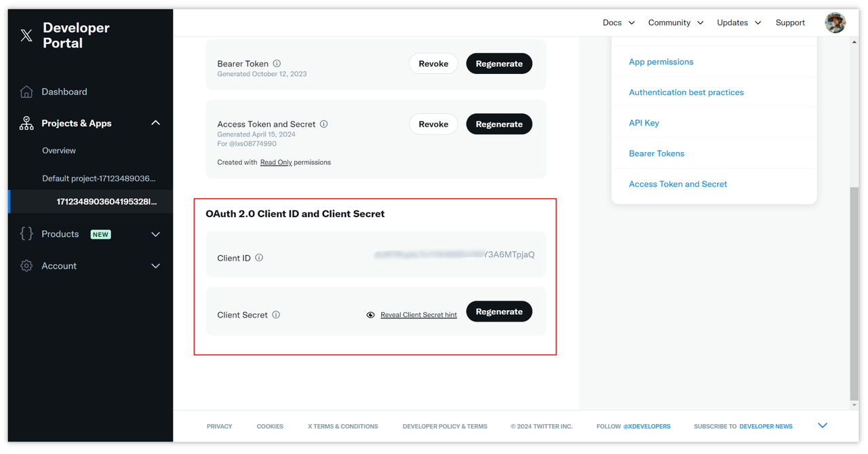The image size is (868, 454).
Task: Open the Default project entry in the sidebar
Action: pyautogui.click(x=99, y=178)
